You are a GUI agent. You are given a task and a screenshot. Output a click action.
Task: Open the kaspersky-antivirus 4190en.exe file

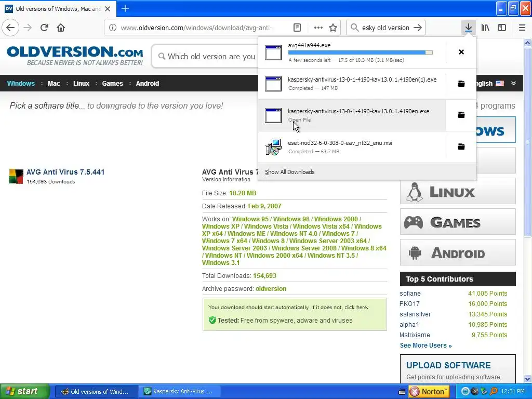coord(352,115)
